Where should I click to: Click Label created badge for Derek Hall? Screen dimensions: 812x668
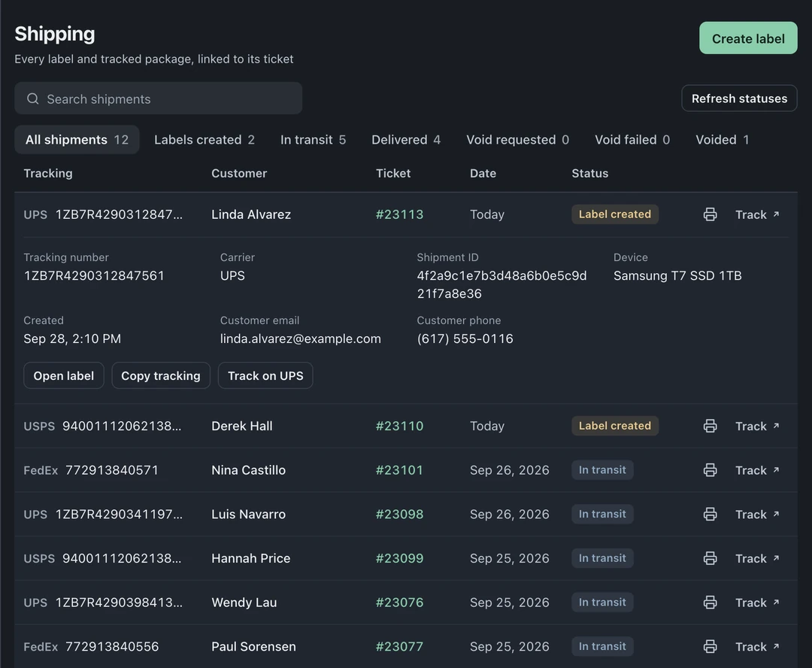click(615, 426)
